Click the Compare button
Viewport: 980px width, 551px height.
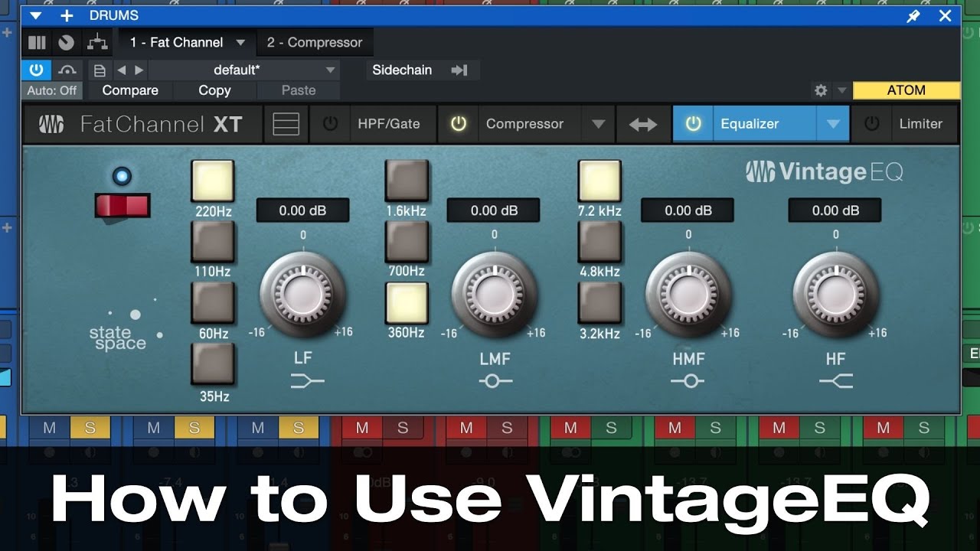pyautogui.click(x=130, y=90)
